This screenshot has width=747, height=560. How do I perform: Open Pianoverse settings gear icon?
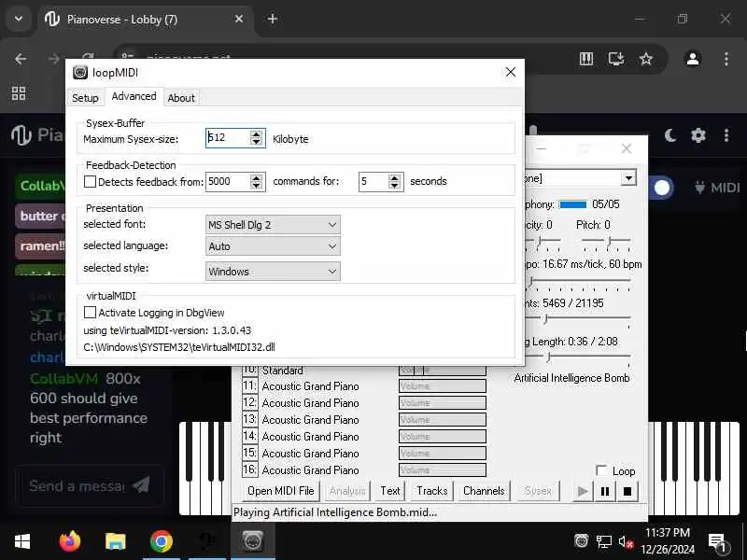point(698,135)
